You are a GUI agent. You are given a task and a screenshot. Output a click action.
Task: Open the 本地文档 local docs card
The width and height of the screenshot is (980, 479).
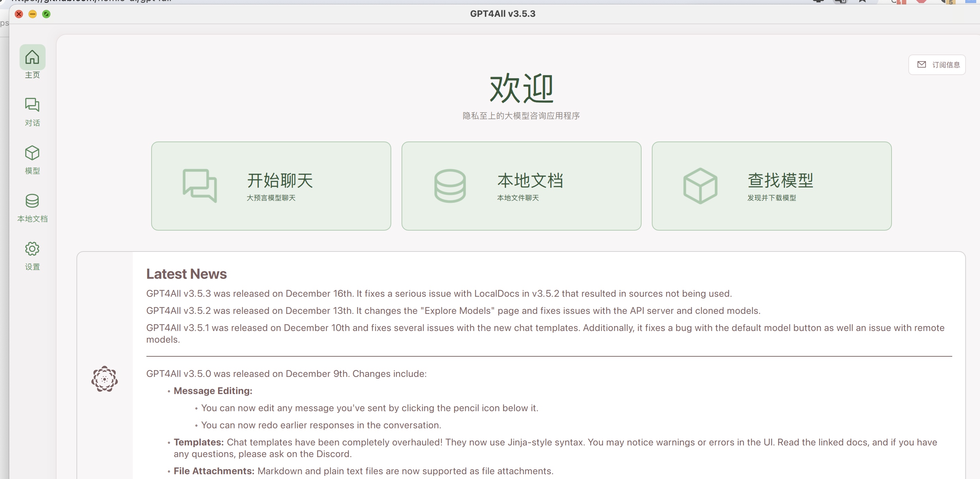[521, 186]
